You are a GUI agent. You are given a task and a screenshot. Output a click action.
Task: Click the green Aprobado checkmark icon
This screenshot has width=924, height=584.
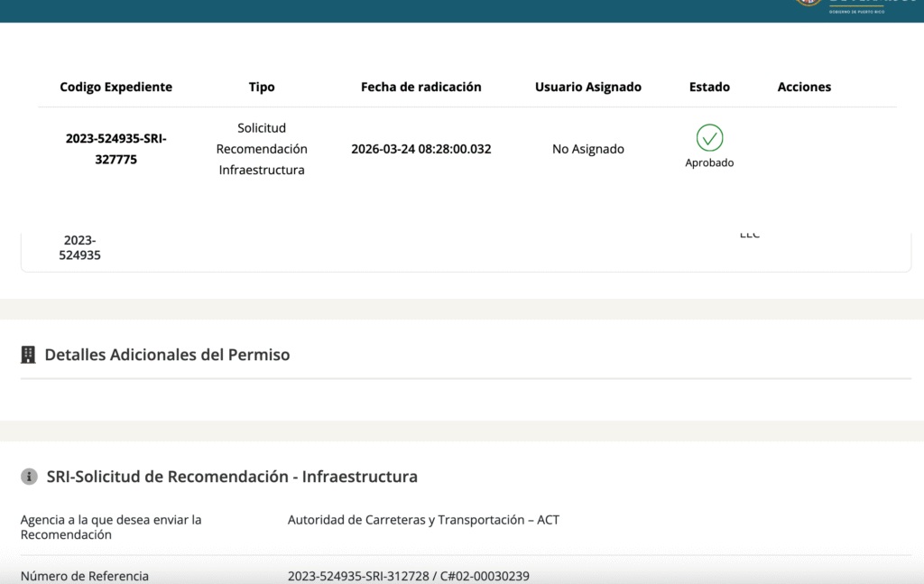709,138
